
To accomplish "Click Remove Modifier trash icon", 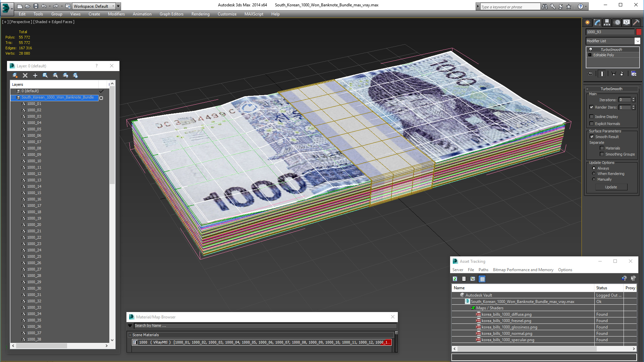I will tap(622, 74).
